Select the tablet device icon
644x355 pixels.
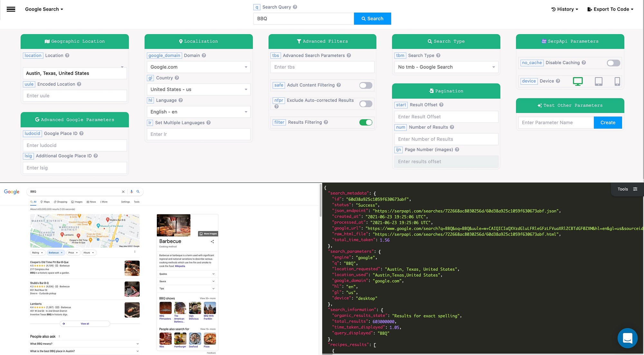coord(598,81)
